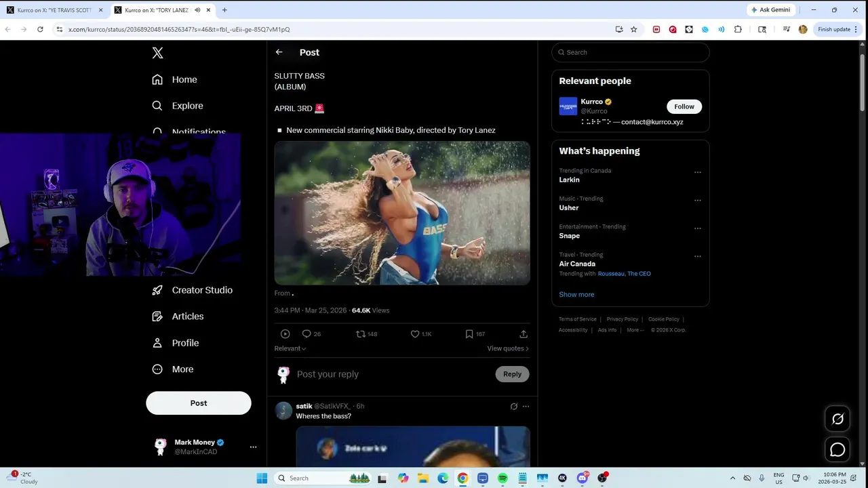The width and height of the screenshot is (868, 488).
Task: View site information icon in address bar
Action: (60, 29)
